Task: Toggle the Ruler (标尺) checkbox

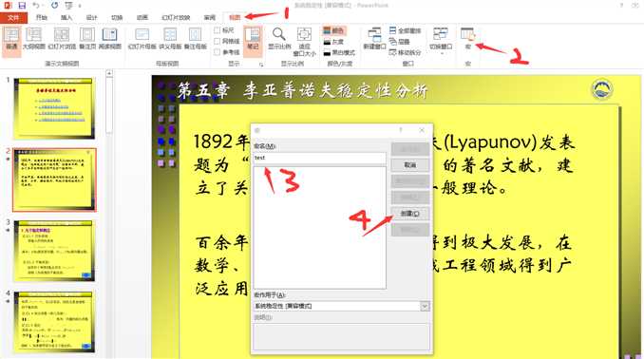Action: (x=218, y=30)
